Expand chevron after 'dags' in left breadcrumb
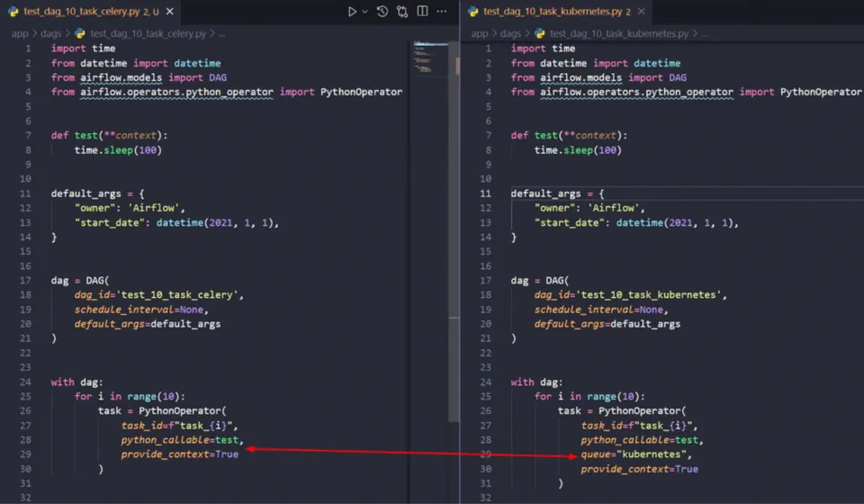Viewport: 864px width, 504px height. coord(67,33)
